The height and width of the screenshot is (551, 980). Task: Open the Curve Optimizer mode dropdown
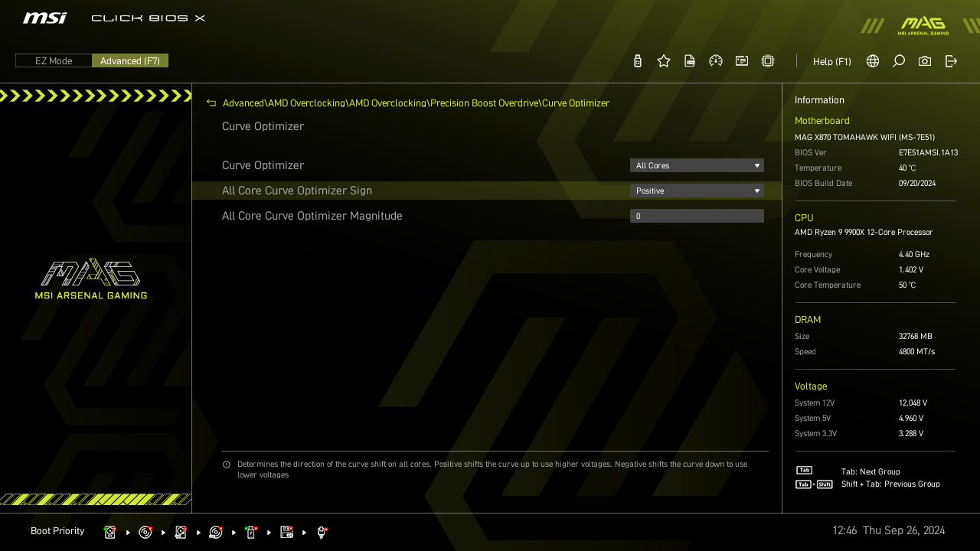tap(696, 165)
